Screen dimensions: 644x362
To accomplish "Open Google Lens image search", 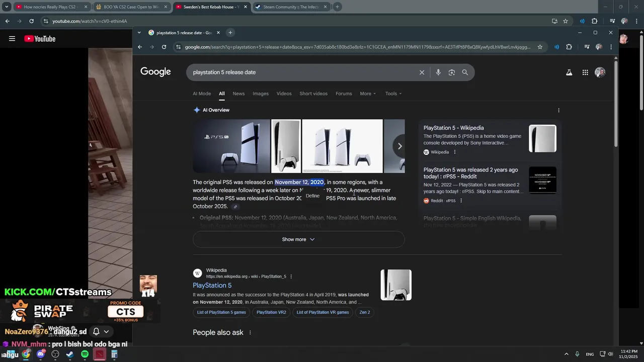I will pos(452,72).
